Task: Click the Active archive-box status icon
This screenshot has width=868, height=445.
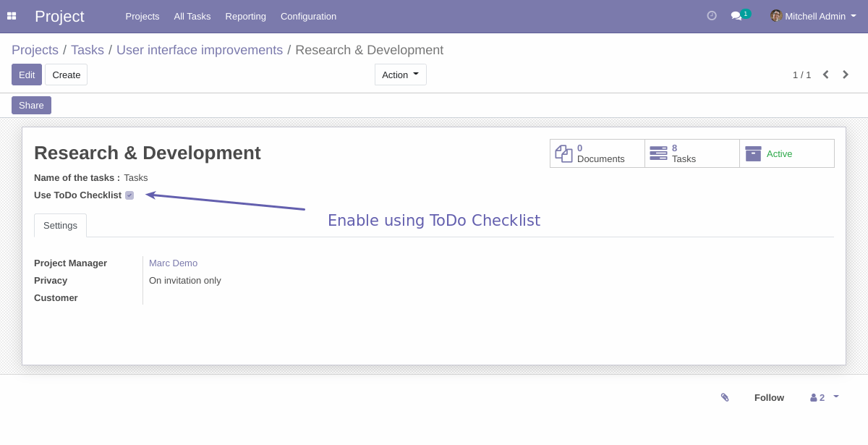Action: 754,153
